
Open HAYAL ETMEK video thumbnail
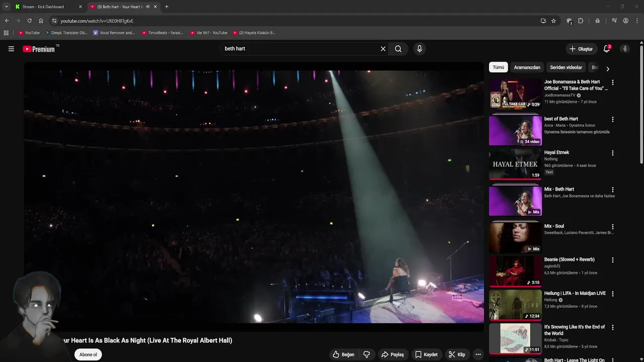[515, 164]
